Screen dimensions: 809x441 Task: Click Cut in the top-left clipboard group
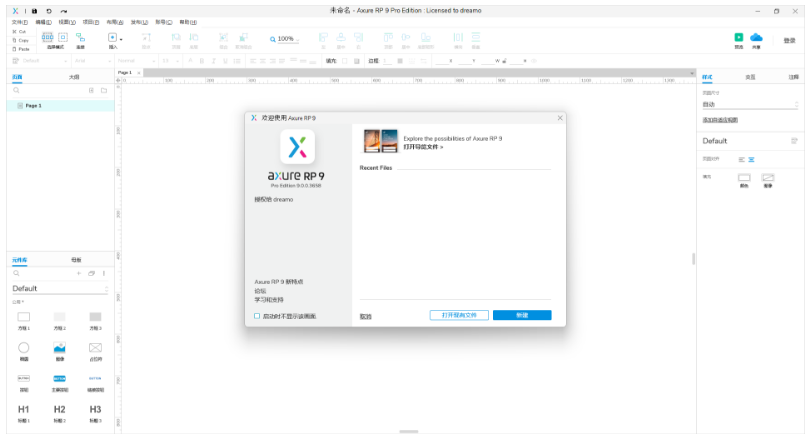click(x=19, y=31)
